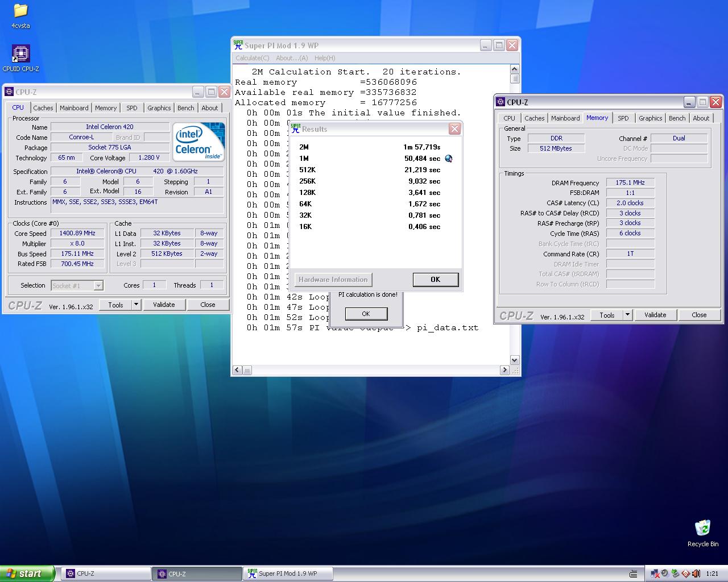
Task: Expand Tools dropdown arrow in left CPU-Z
Action: coord(136,305)
